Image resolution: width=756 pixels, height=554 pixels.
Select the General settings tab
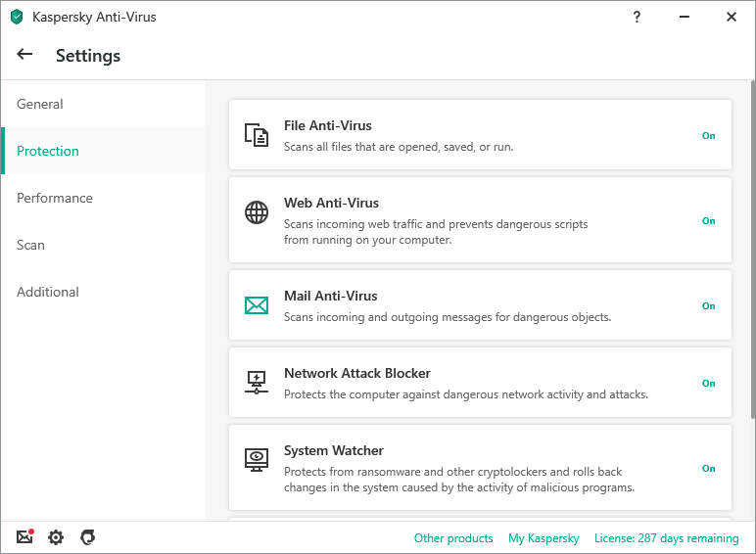(40, 104)
